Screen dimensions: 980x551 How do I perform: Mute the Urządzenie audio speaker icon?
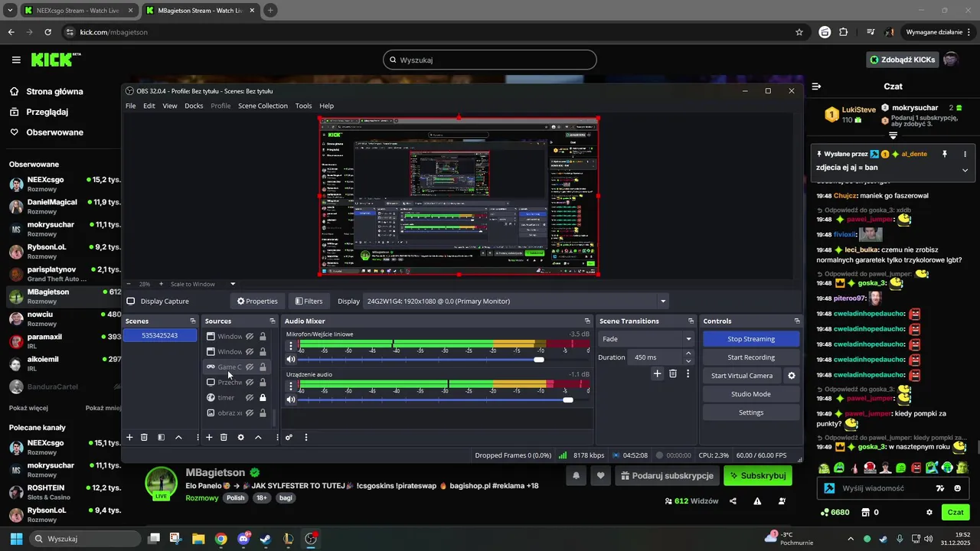click(291, 399)
